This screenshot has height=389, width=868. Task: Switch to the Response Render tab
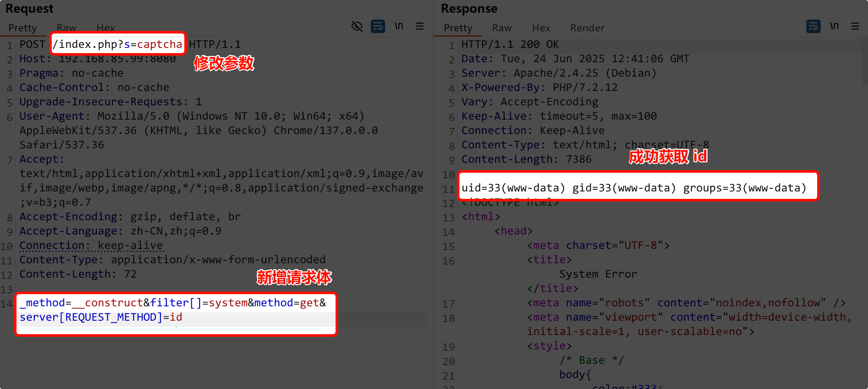(587, 28)
